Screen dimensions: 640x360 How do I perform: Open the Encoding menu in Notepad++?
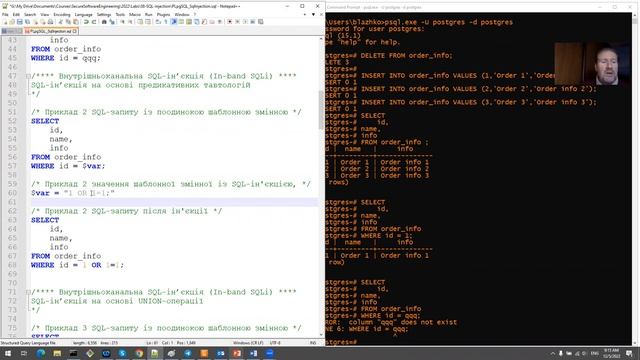click(x=62, y=14)
